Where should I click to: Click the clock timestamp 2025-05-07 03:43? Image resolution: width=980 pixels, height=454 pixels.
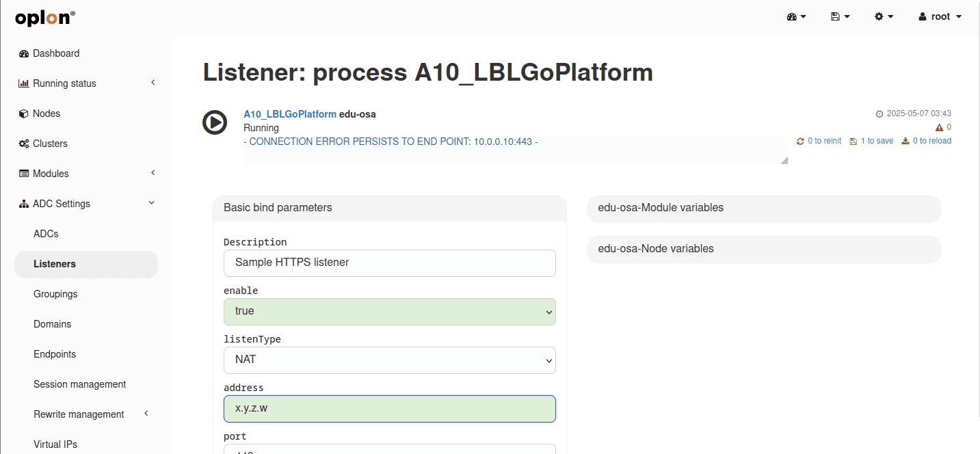coord(914,113)
